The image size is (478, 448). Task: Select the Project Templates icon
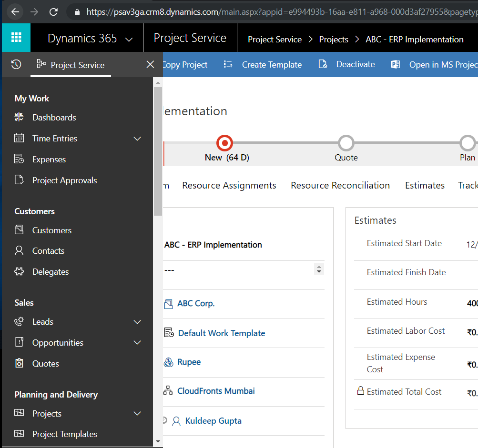[x=19, y=434]
